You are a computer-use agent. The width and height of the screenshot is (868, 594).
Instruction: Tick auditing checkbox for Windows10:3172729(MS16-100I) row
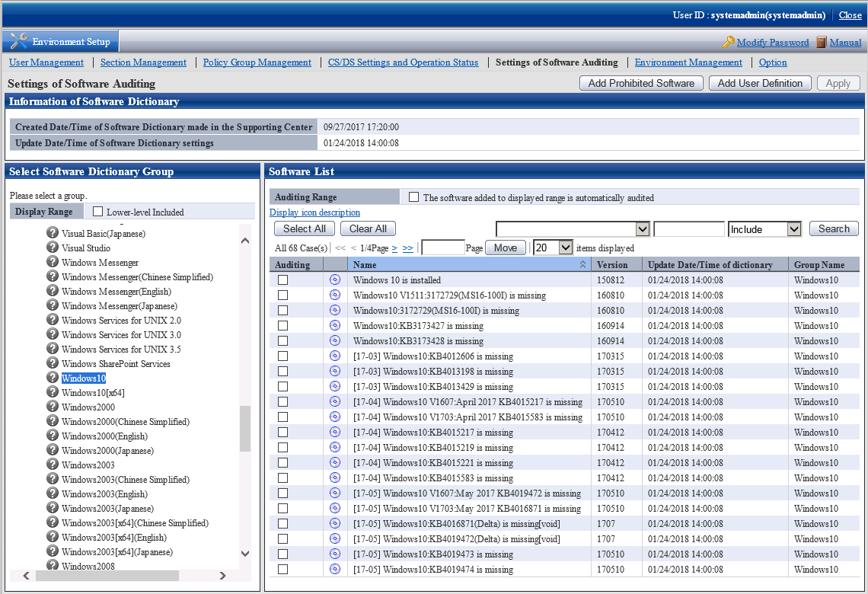click(x=283, y=311)
